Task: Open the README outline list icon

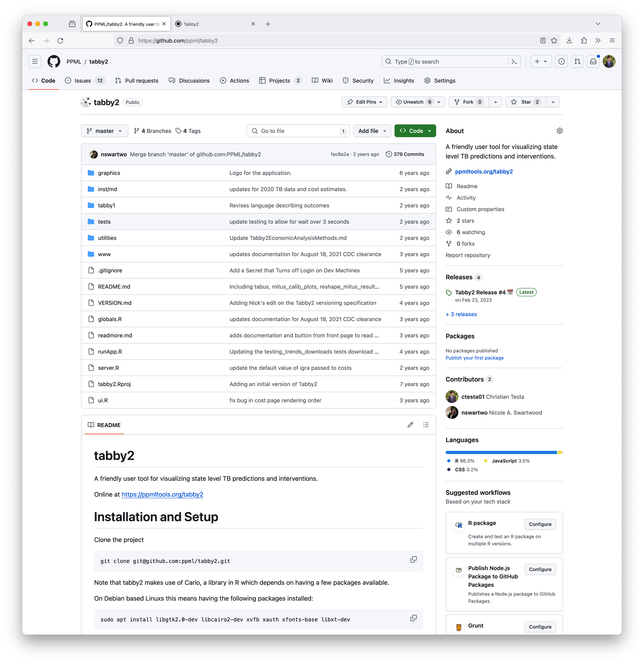Action: 426,425
